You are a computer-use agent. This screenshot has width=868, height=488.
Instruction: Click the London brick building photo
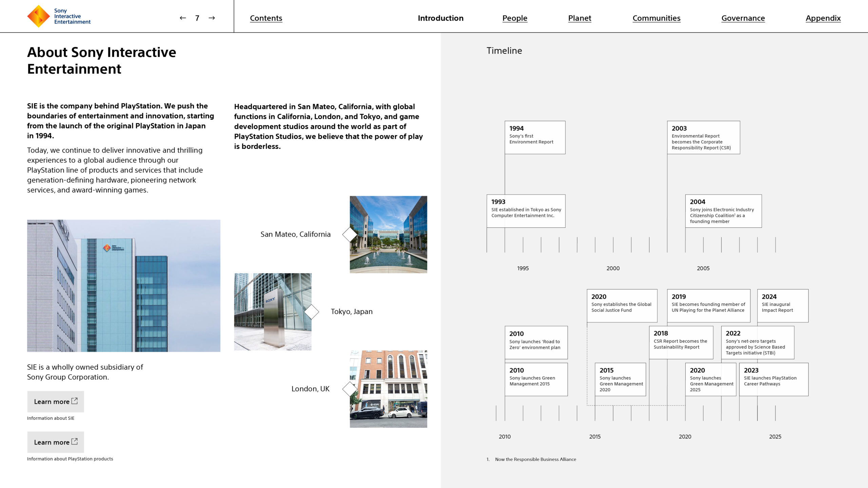[389, 389]
